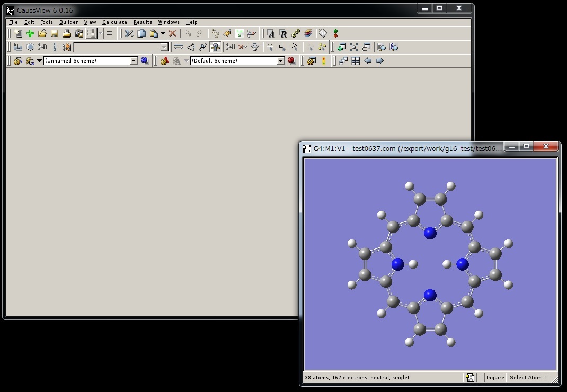
Task: Click the Inquire status bar label
Action: pyautogui.click(x=495, y=378)
